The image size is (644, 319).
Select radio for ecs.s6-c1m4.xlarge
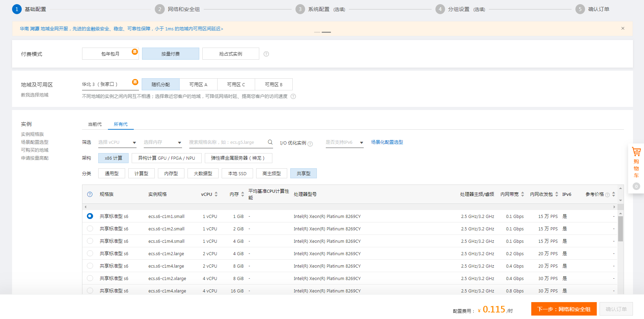coord(90,290)
